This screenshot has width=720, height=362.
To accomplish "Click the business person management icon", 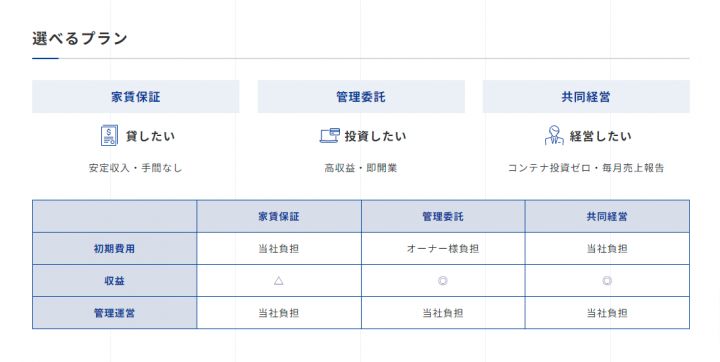I will click(554, 136).
